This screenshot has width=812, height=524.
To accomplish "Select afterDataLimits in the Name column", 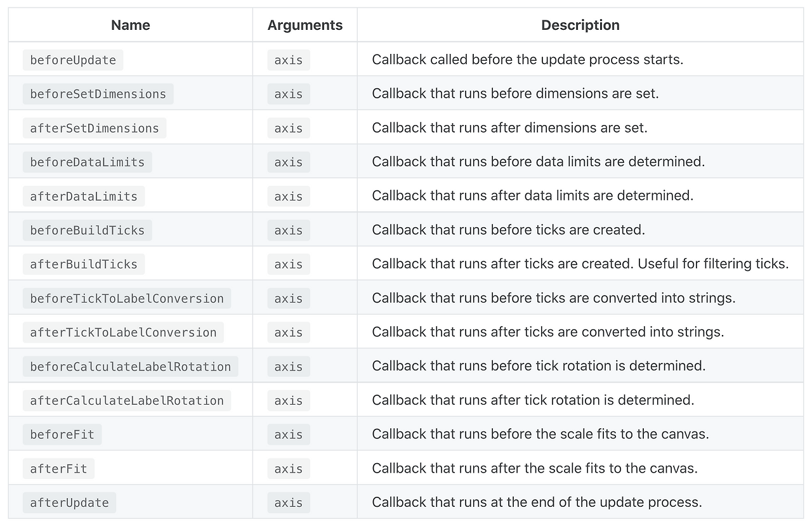I will click(84, 197).
